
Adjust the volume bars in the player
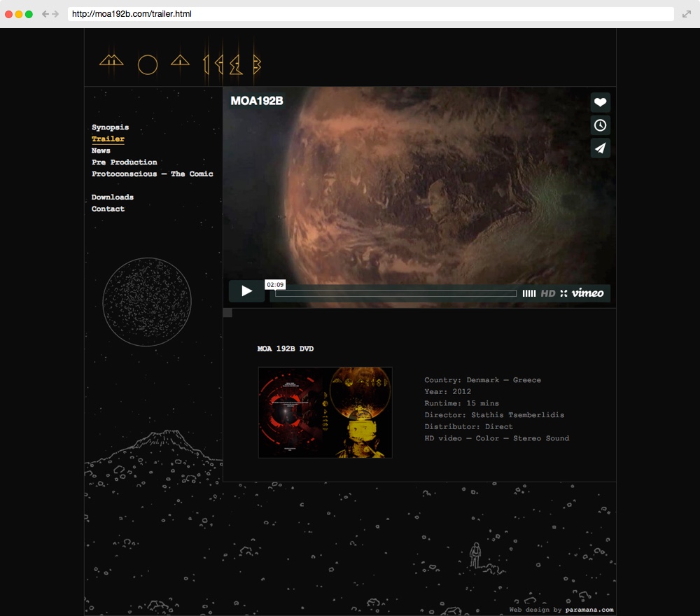click(529, 293)
